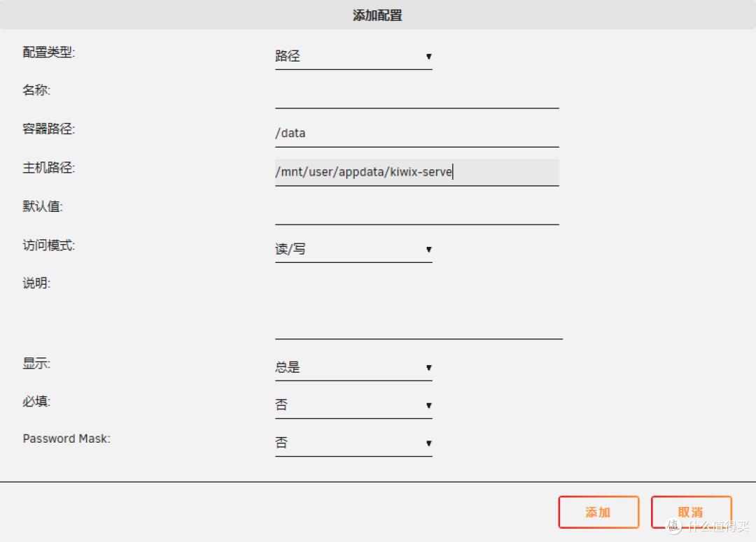Viewport: 756px width, 542px height.
Task: Click the 取消 button
Action: (691, 511)
